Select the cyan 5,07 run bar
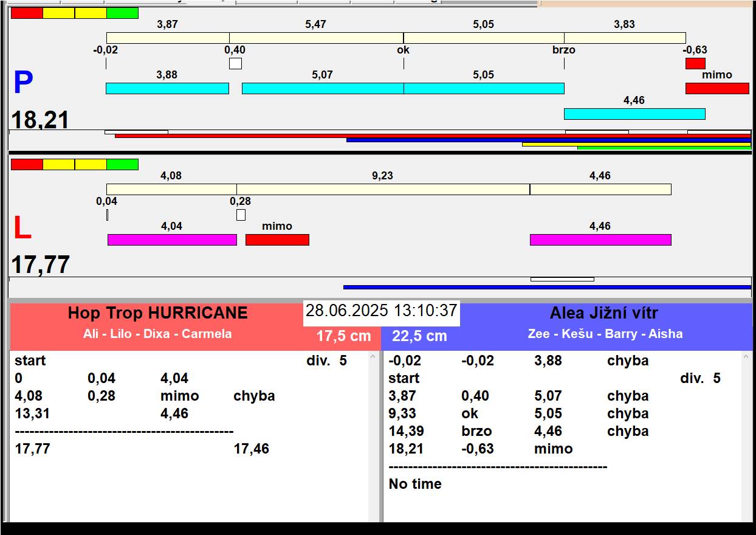756x535 pixels. pos(323,88)
